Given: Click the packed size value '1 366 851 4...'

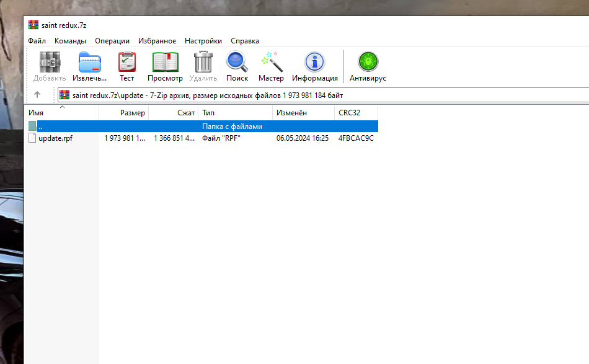Looking at the screenshot, I should 174,138.
